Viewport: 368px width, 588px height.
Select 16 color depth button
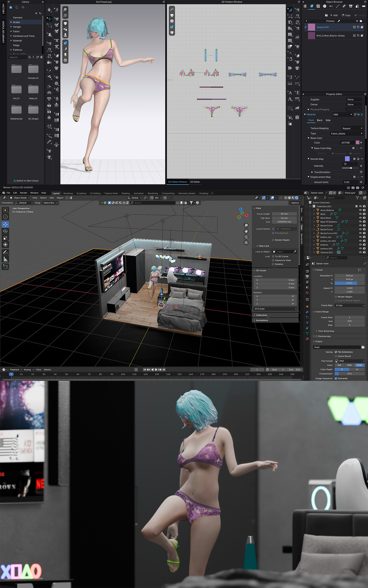357,369
